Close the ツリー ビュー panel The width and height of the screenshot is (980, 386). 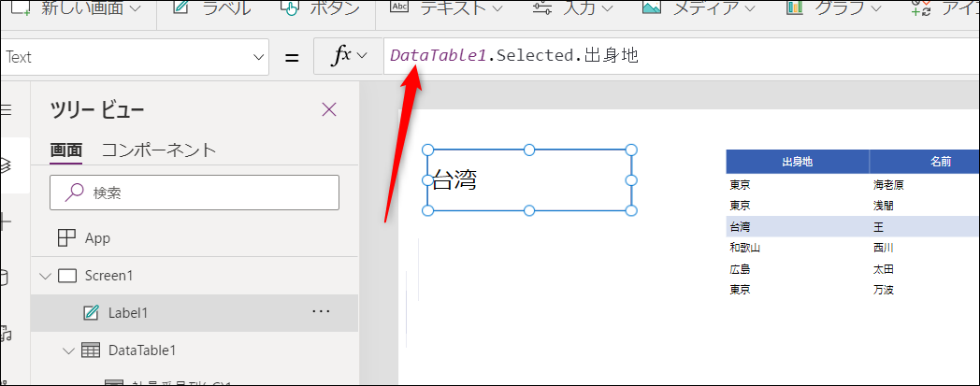coord(329,110)
